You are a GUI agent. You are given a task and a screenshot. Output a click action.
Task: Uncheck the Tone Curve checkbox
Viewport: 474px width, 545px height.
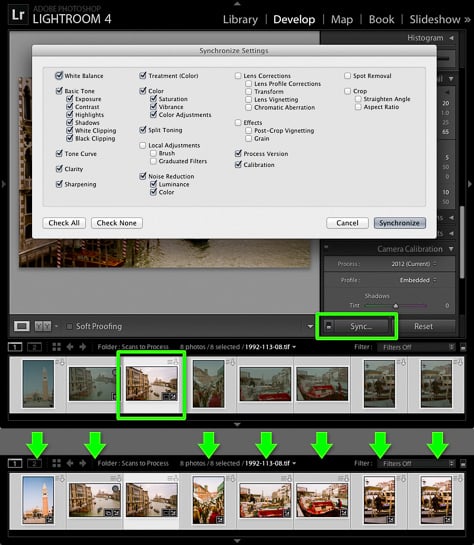click(59, 153)
